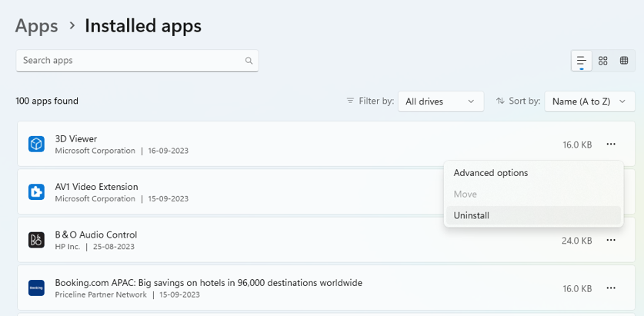
Task: Open the Filter by All drives dropdown
Action: (x=440, y=101)
